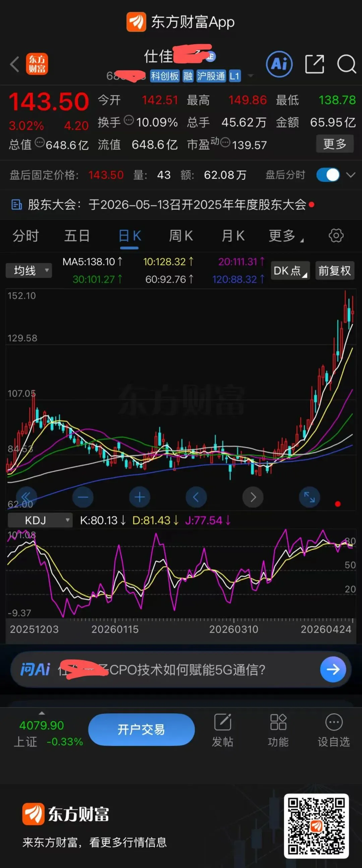Open chart settings gear icon

click(336, 235)
